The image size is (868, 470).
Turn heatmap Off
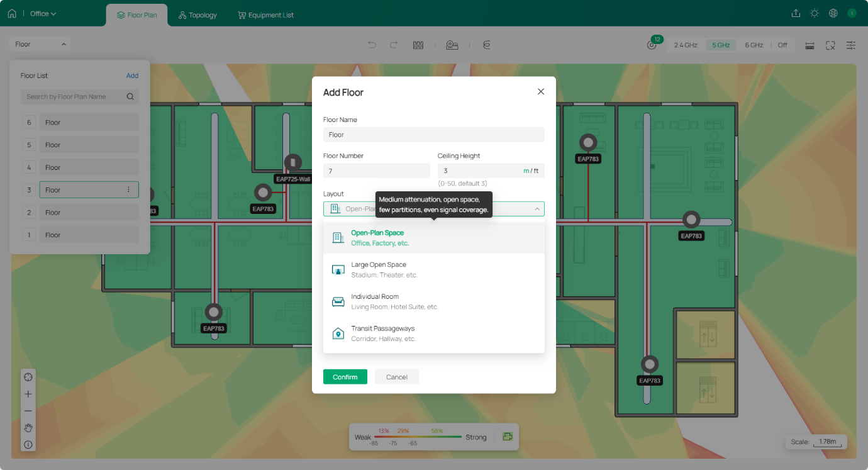click(782, 45)
